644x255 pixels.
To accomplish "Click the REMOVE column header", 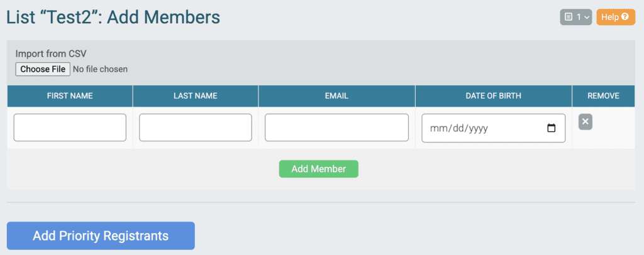I will coord(603,96).
